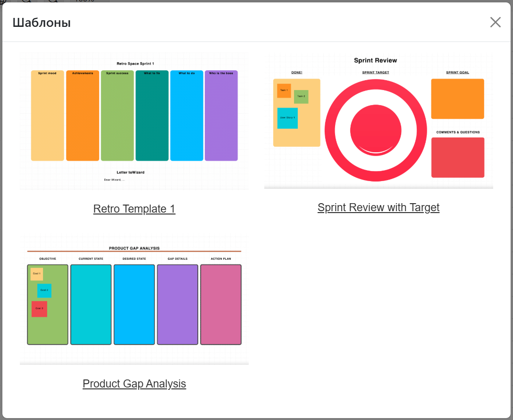The height and width of the screenshot is (420, 513).
Task: Click cyan User Story 1 sticky note
Action: tap(287, 118)
